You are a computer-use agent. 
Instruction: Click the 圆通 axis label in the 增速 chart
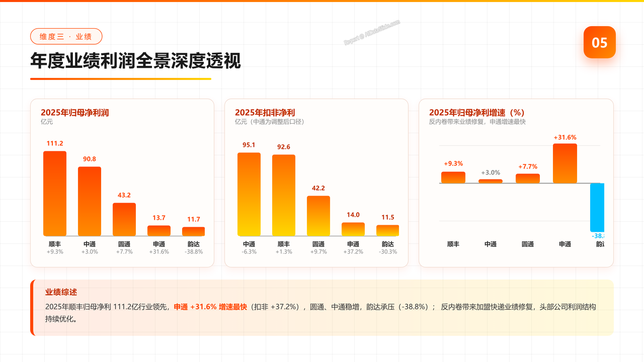pyautogui.click(x=528, y=244)
